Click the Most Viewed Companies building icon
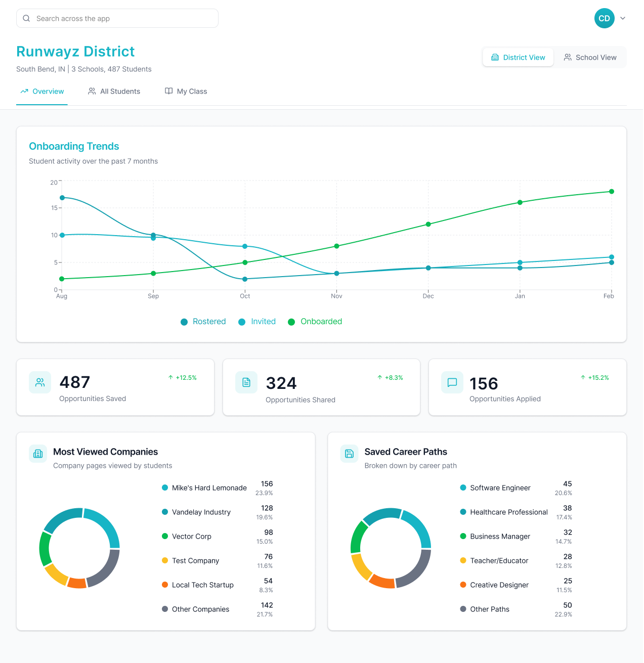Screen dimensions: 644x663 coord(38,454)
